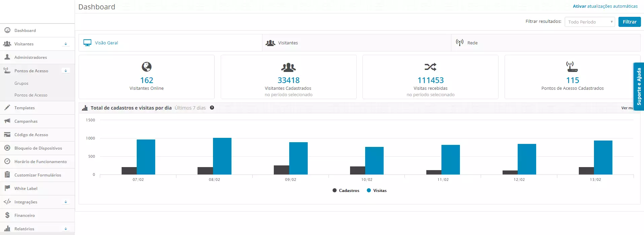Click the White Label flag icon
644x235 pixels.
[x=7, y=188]
